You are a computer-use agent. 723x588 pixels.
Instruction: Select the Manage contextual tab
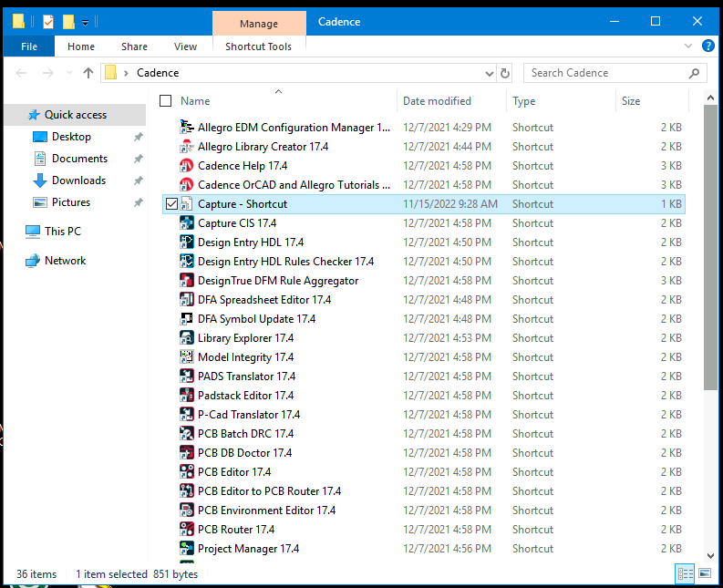pyautogui.click(x=259, y=24)
